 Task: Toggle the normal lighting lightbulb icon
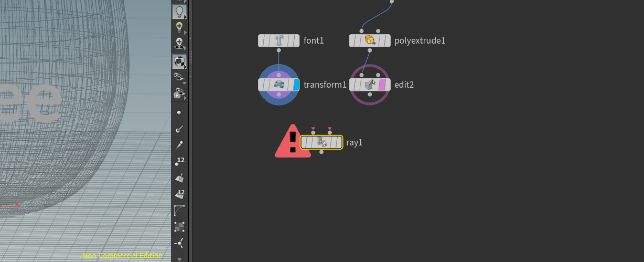point(179,12)
